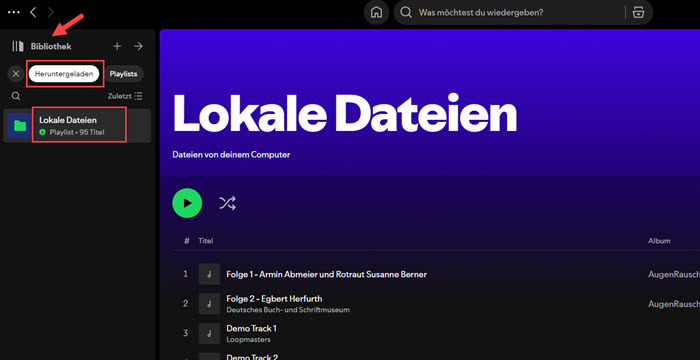The height and width of the screenshot is (360, 700).
Task: Open the Home screen via the house icon
Action: (x=376, y=13)
